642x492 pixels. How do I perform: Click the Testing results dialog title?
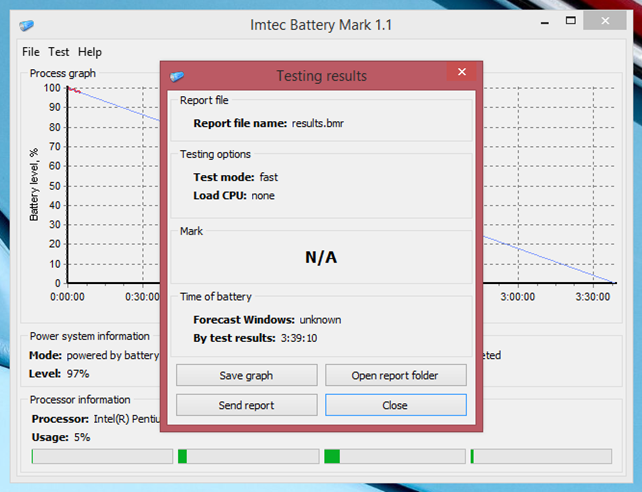[x=321, y=76]
